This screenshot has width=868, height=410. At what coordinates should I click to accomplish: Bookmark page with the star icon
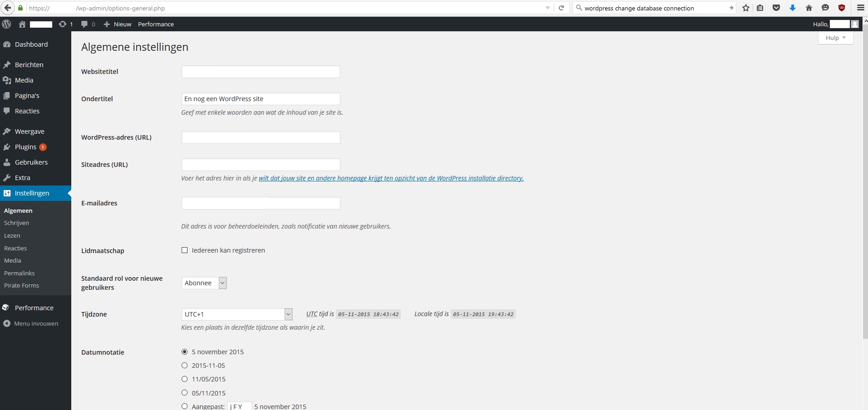746,8
